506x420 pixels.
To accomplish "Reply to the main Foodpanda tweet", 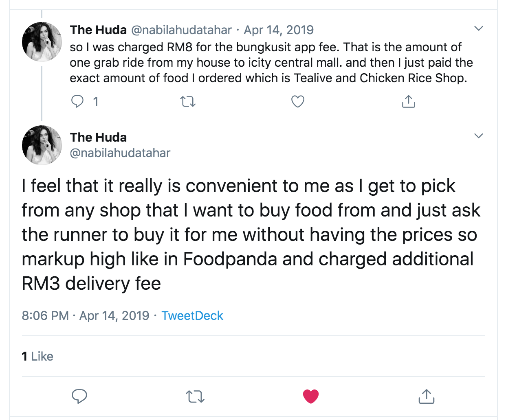I will pyautogui.click(x=79, y=396).
